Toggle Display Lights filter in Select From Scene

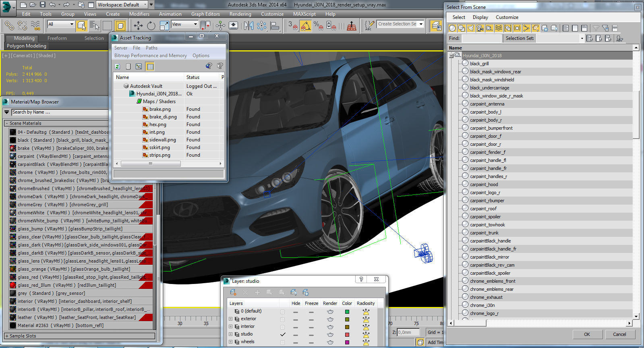pyautogui.click(x=471, y=28)
